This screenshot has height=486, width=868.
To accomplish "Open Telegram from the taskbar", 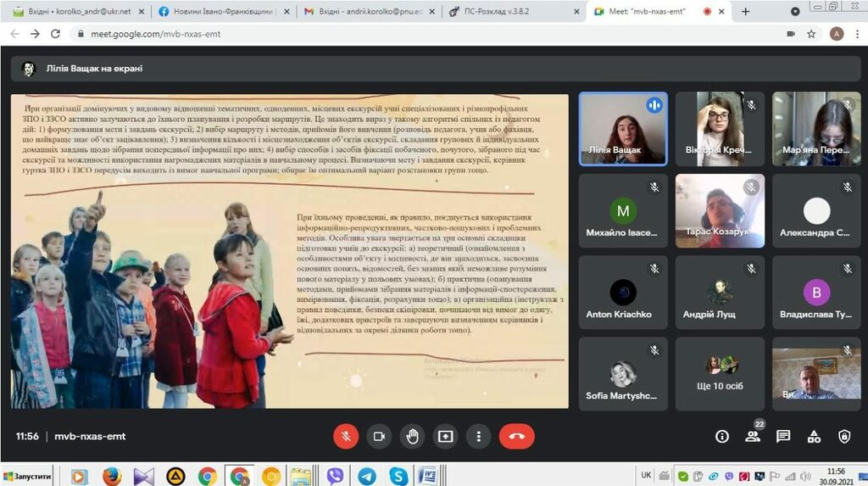I will pos(367,476).
